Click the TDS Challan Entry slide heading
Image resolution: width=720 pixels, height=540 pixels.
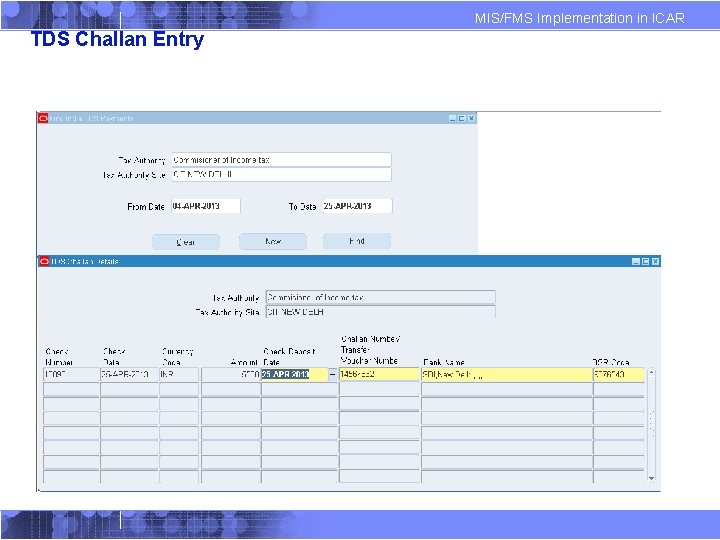tap(118, 39)
